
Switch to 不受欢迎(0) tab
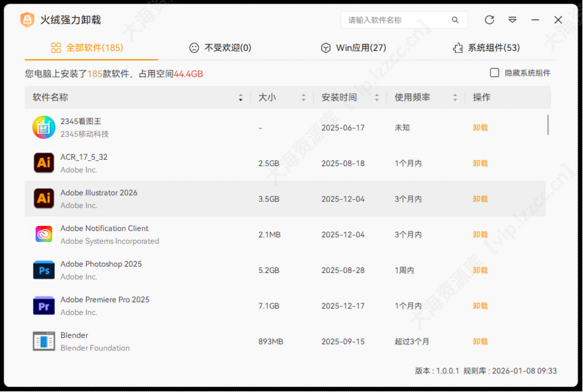click(220, 48)
